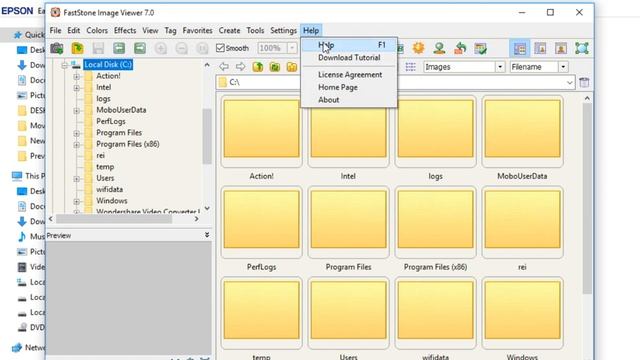Screen dimensions: 640x360
Task: Choose Home Page menu entry
Action: click(x=349, y=87)
